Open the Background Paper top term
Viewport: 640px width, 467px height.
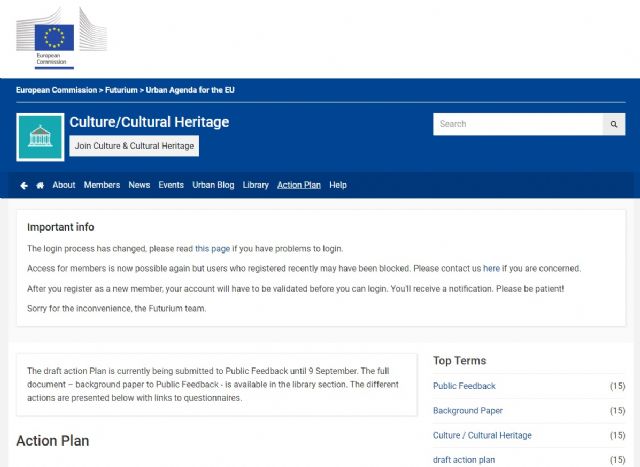point(468,411)
